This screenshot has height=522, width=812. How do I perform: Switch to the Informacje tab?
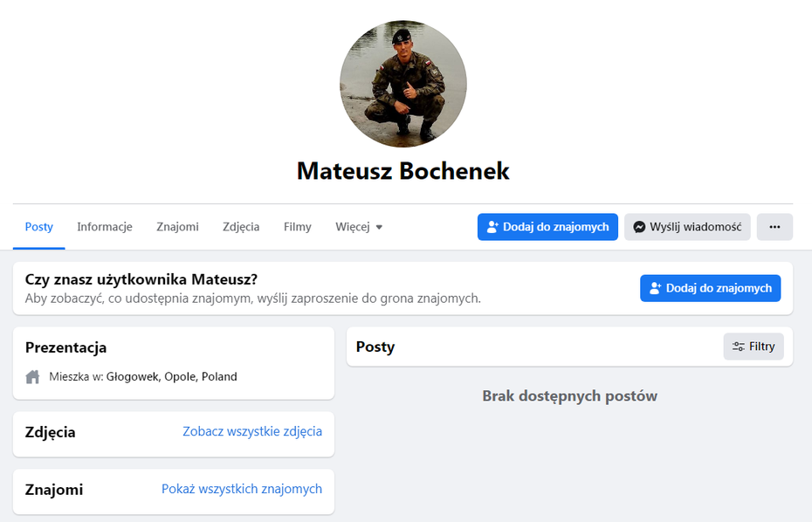(x=105, y=227)
